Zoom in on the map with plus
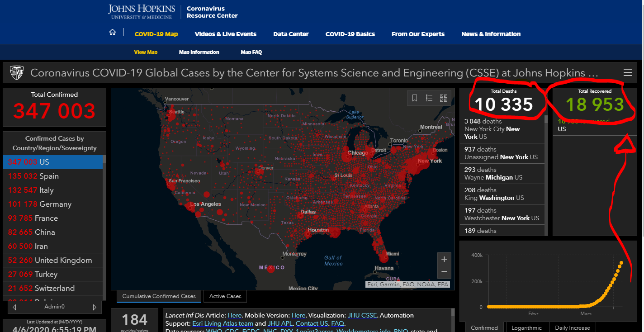This screenshot has height=332, width=644. (x=444, y=259)
